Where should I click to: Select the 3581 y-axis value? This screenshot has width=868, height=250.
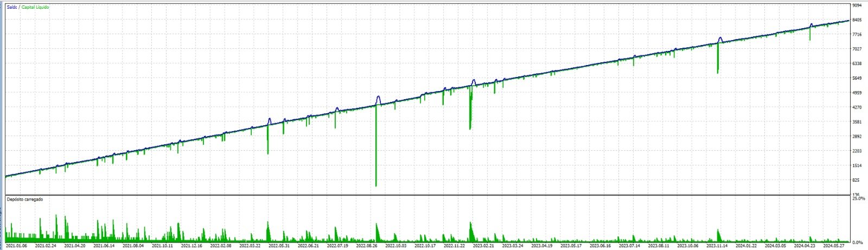(857, 122)
